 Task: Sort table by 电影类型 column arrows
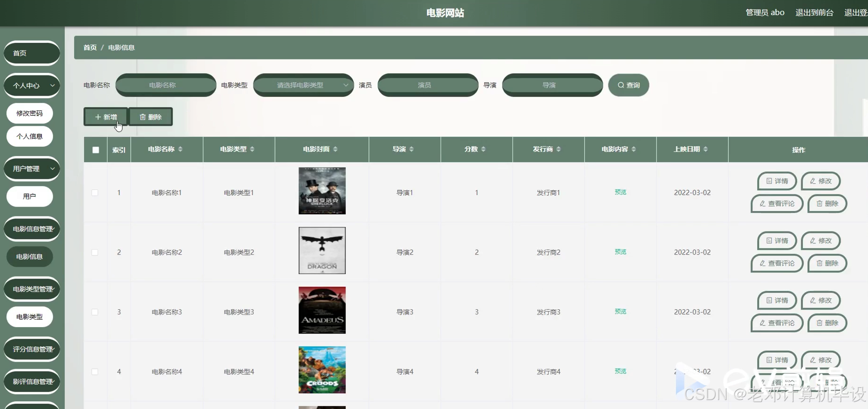252,149
